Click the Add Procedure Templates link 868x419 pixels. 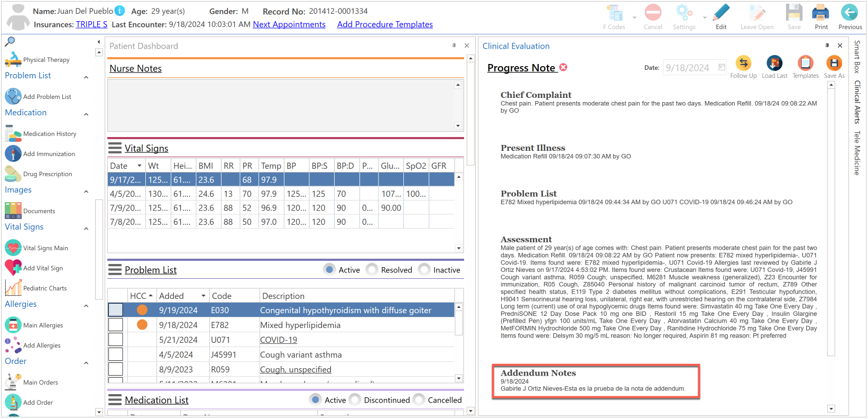(x=385, y=24)
